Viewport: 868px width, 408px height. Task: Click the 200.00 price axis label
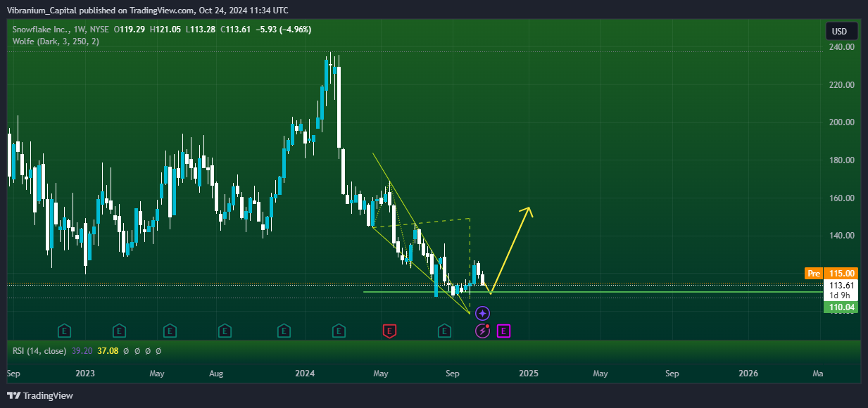click(x=841, y=122)
